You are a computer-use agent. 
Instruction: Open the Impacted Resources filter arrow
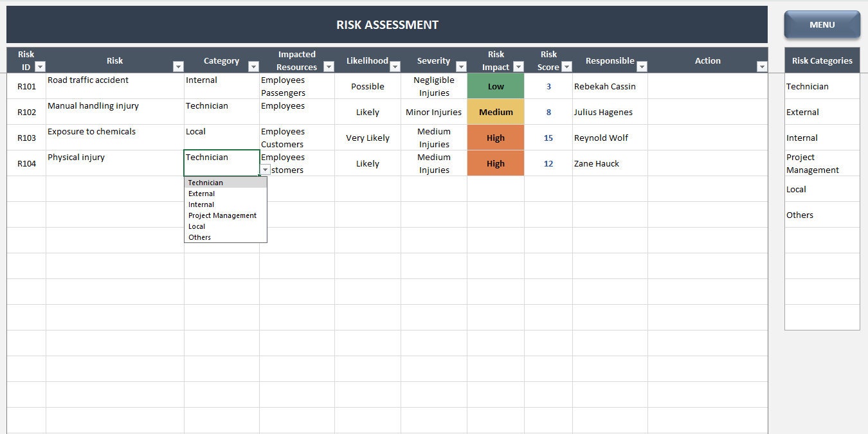[329, 67]
